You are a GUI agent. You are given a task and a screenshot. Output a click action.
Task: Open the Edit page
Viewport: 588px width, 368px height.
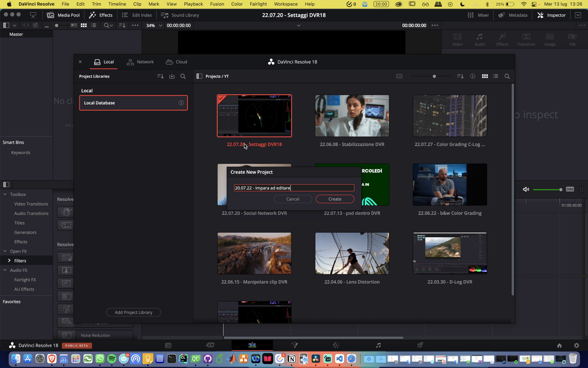point(252,345)
